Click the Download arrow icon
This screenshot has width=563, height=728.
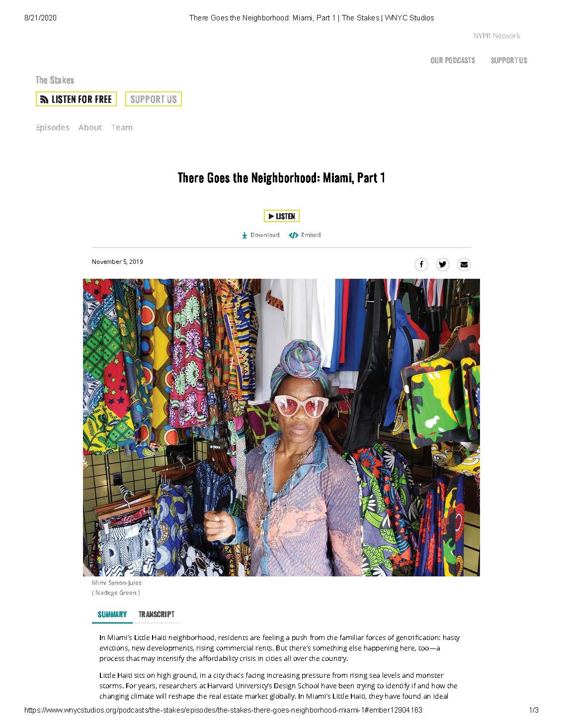pyautogui.click(x=244, y=235)
